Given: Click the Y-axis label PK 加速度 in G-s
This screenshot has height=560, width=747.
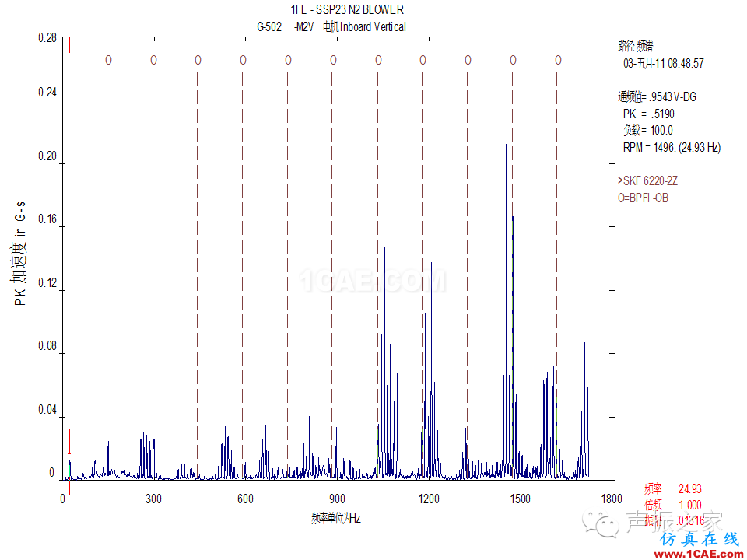Looking at the screenshot, I should click(x=19, y=254).
